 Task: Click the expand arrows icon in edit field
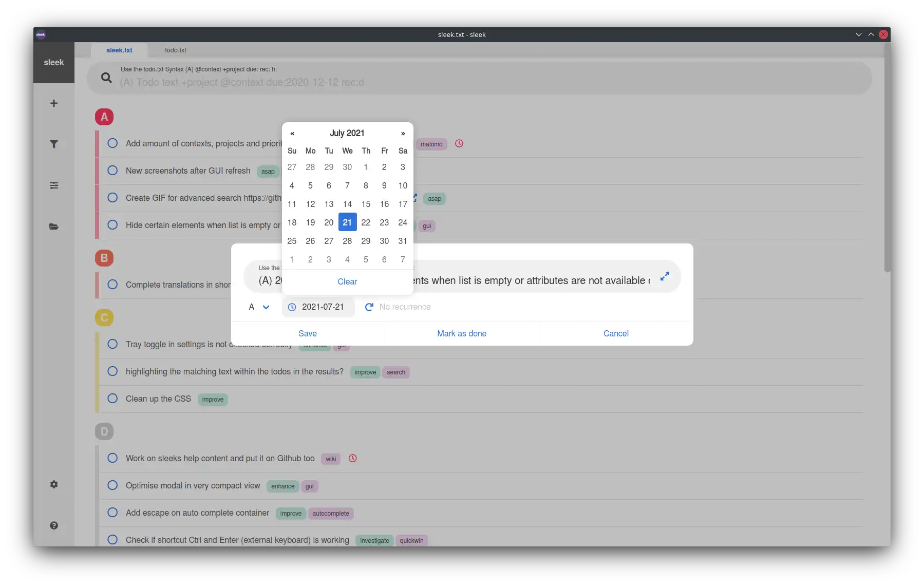click(x=665, y=276)
